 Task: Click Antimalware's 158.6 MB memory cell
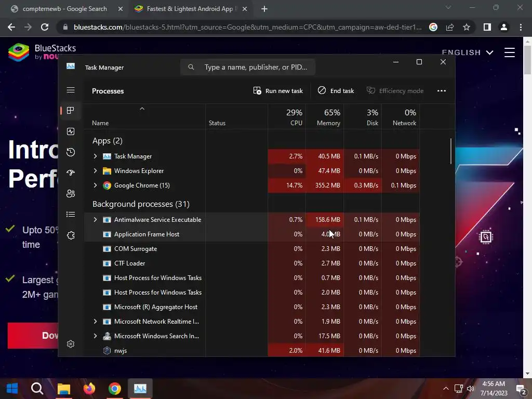click(x=325, y=220)
